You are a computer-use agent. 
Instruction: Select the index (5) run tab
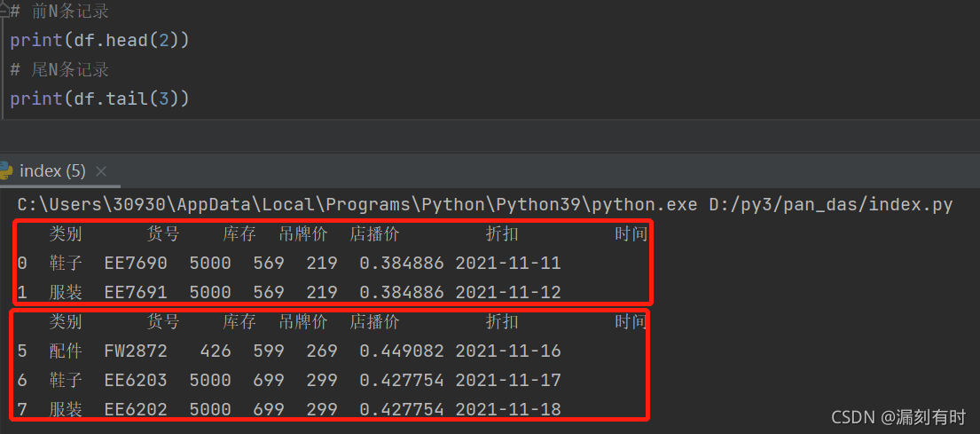52,170
